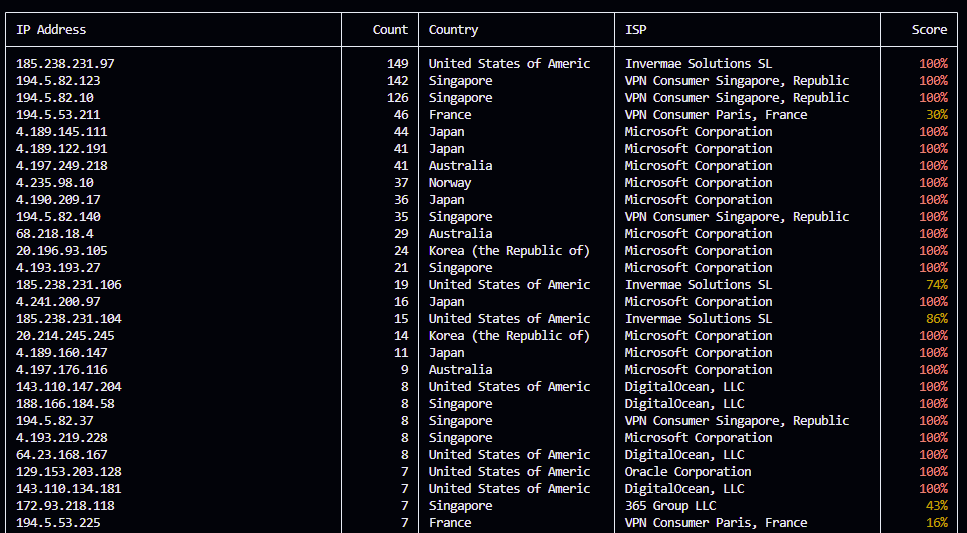
Task: Click Norway in the Country column
Action: click(x=450, y=183)
